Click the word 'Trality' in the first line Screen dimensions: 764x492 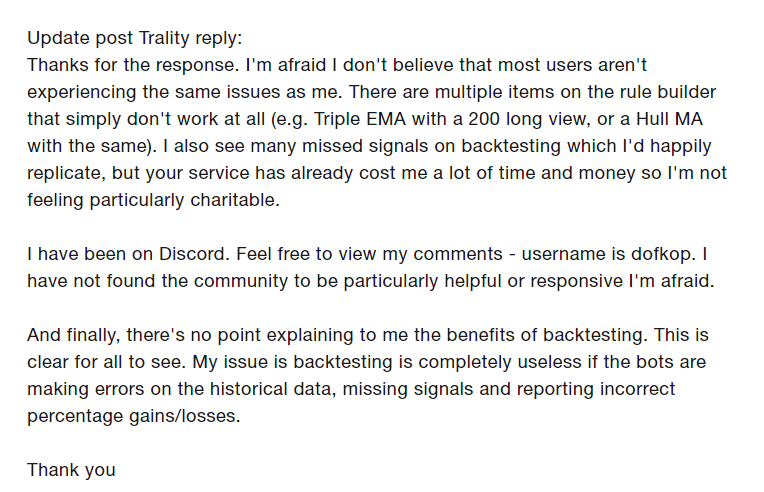164,38
